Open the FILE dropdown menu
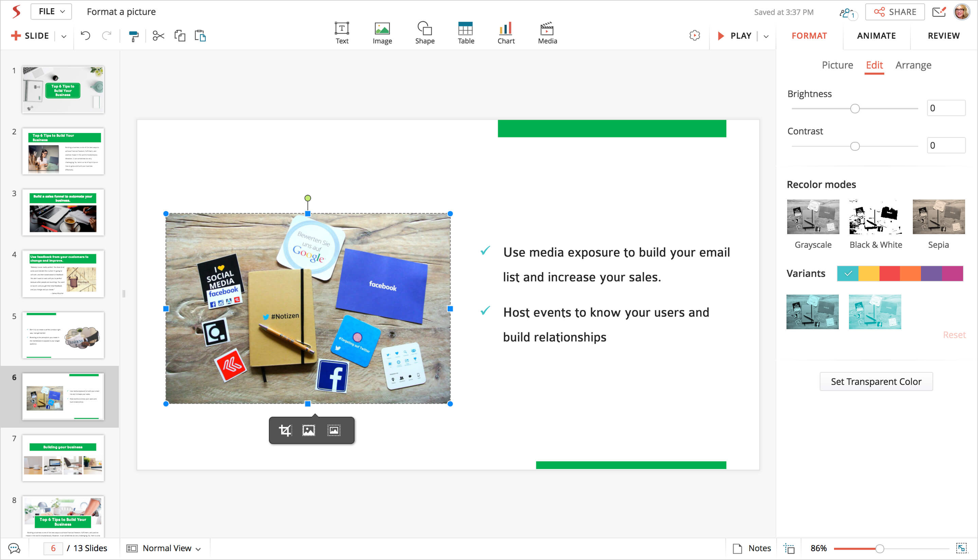The image size is (978, 560). (x=51, y=12)
